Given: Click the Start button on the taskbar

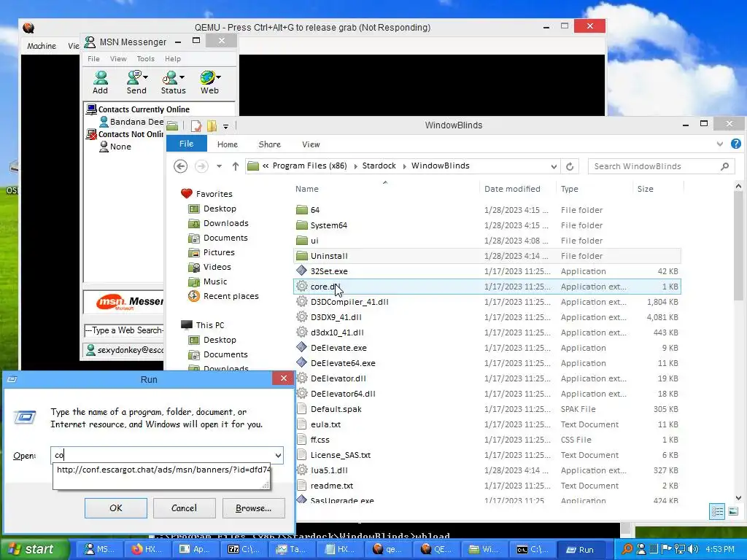Looking at the screenshot, I should tap(32, 550).
